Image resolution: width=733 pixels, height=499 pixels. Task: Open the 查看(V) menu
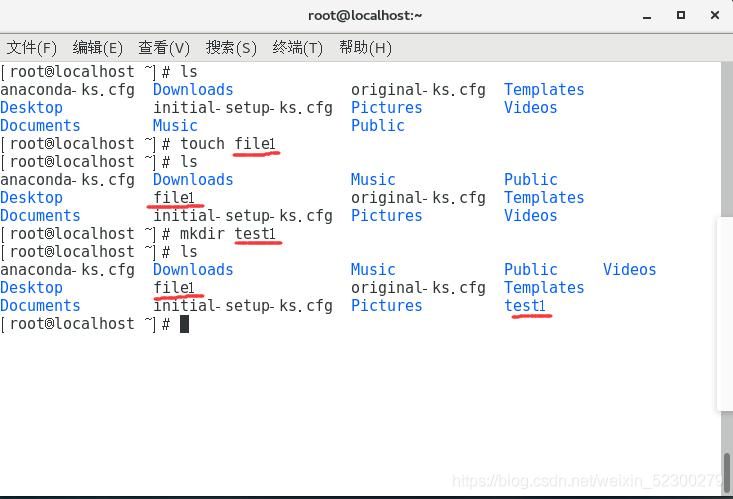[164, 48]
